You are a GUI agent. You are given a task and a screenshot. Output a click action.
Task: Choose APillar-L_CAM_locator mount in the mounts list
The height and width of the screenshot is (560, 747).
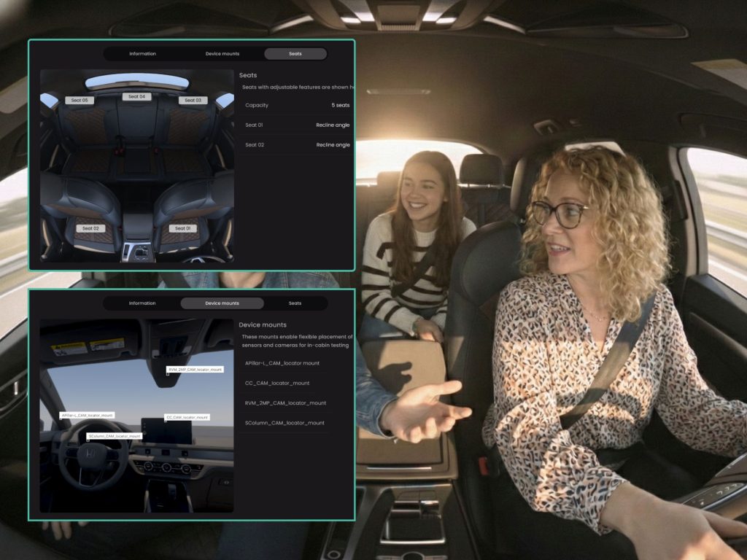[282, 363]
